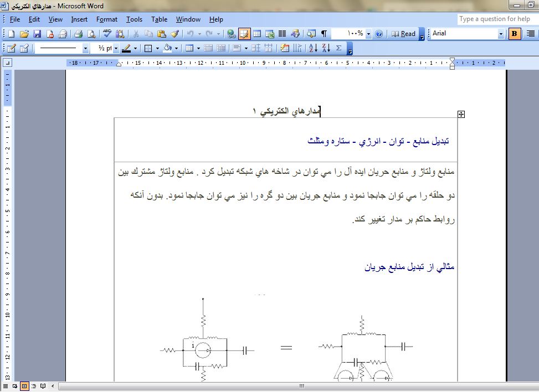Viewport: 539px width, 392px height.
Task: Click the Microsoft Office Word Help button
Action: (379, 34)
